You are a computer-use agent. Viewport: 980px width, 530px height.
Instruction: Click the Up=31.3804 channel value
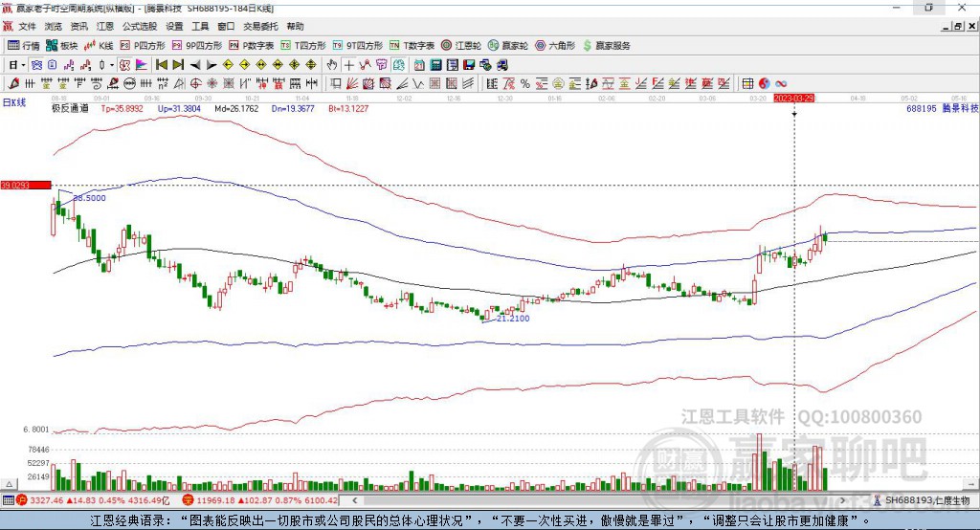click(x=179, y=108)
